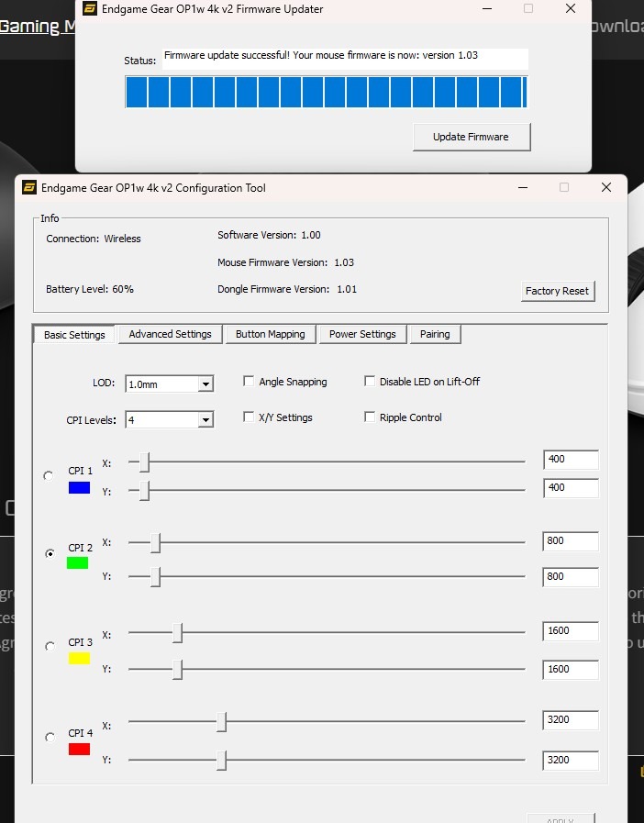The image size is (644, 823).
Task: Click the Configuration Tool window title icon
Action: [x=29, y=187]
